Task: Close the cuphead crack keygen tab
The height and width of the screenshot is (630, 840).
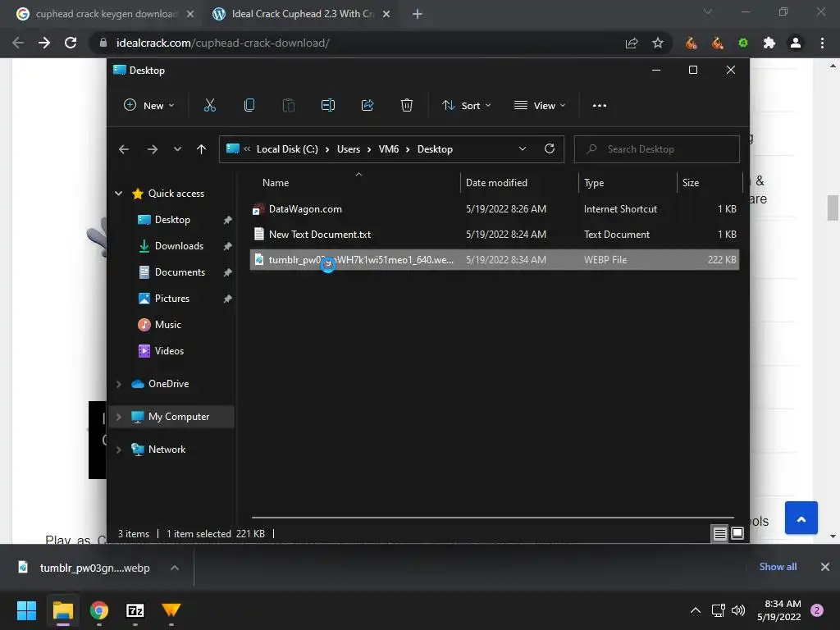Action: (x=190, y=14)
